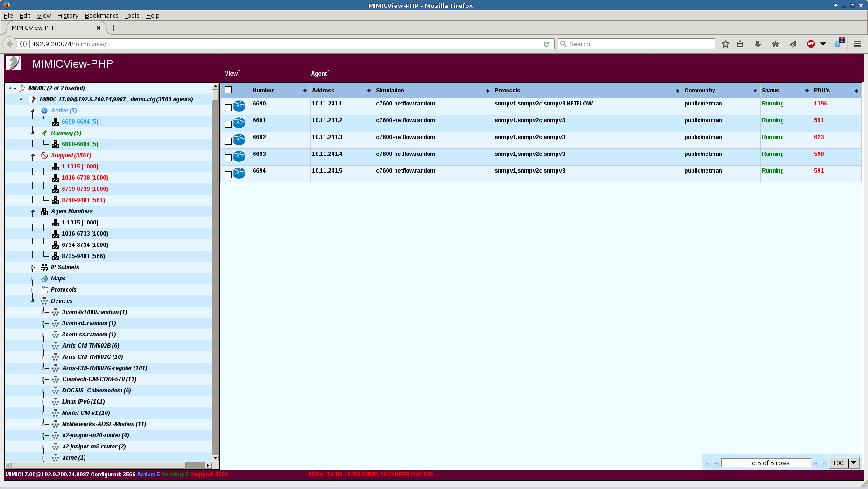Screen dimensions: 868x489
Task: Click the router icon for agent 6690
Action: pos(239,106)
